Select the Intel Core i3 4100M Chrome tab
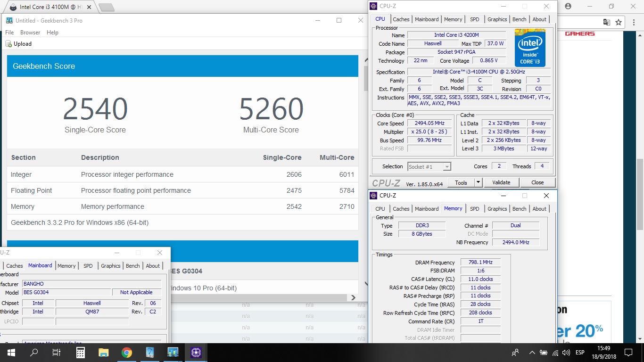The image size is (644, 362). tap(51, 8)
